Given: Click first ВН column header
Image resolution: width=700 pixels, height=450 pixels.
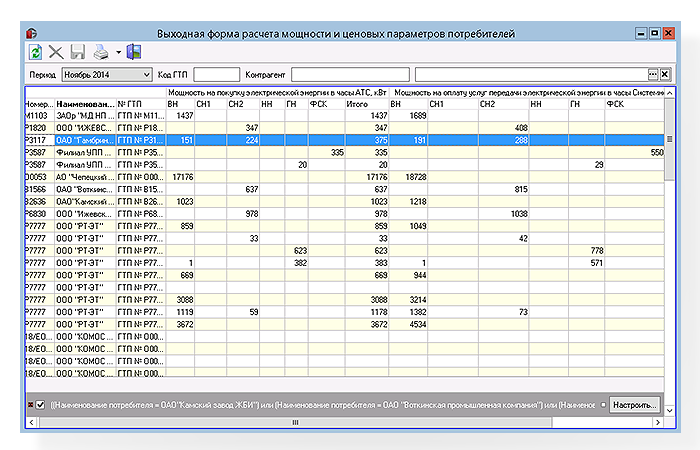Looking at the screenshot, I should (180, 104).
